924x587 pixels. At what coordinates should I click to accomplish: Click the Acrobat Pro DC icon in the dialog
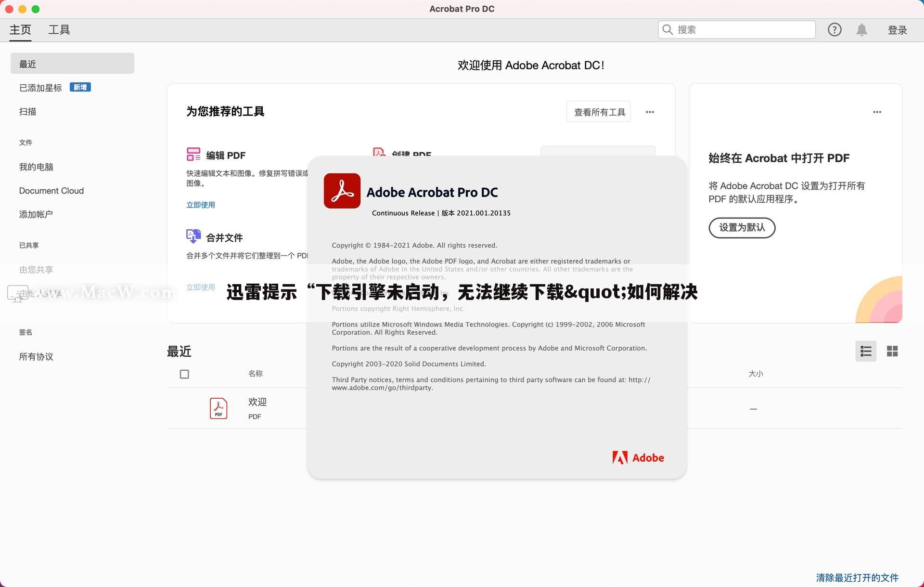(x=342, y=191)
